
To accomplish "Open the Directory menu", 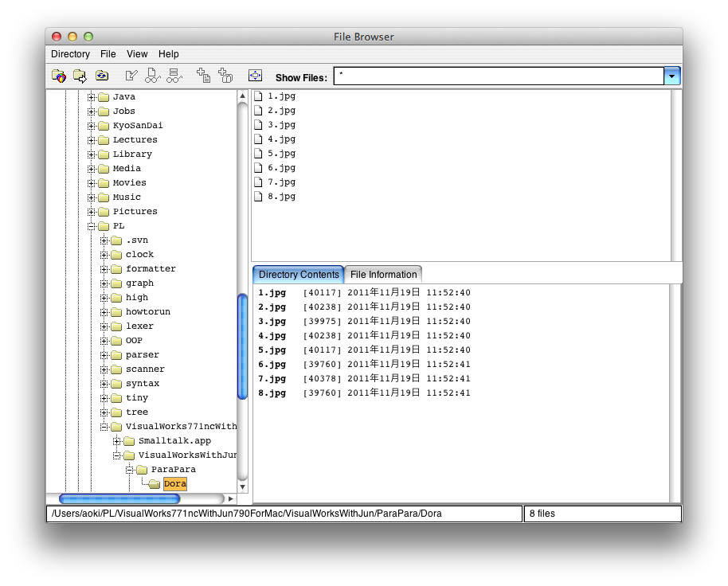I will pos(70,54).
